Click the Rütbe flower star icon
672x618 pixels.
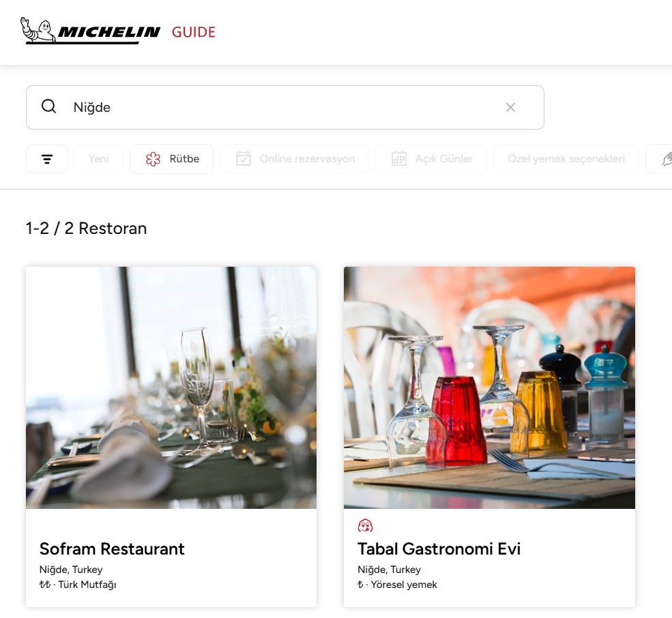[153, 159]
